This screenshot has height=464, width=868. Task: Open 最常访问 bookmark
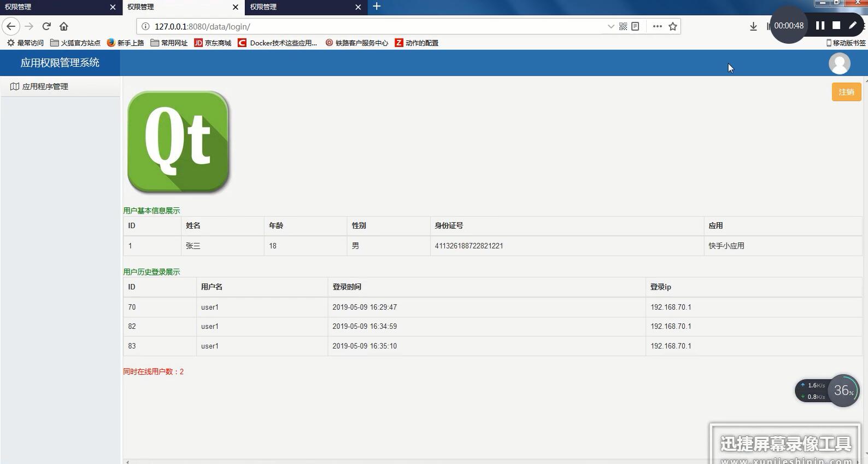[25, 43]
